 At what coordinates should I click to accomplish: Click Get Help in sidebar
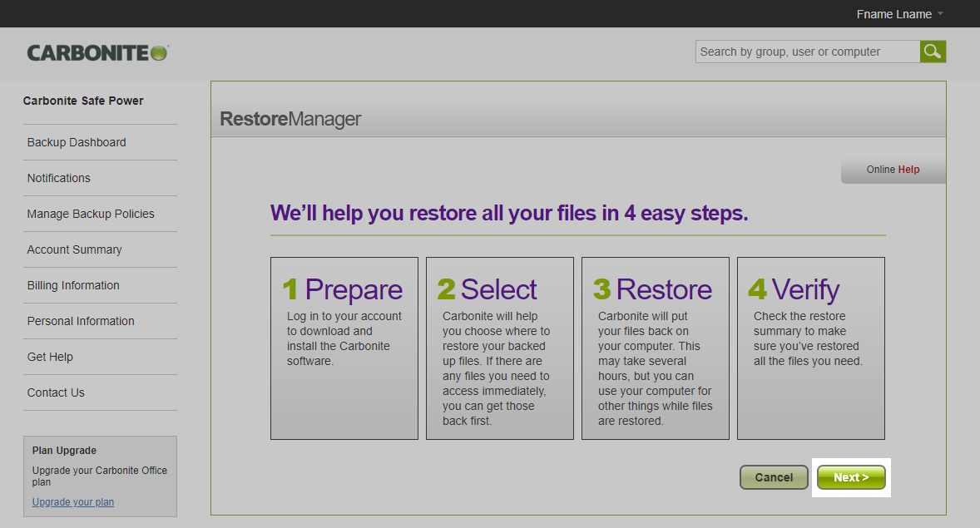(50, 357)
